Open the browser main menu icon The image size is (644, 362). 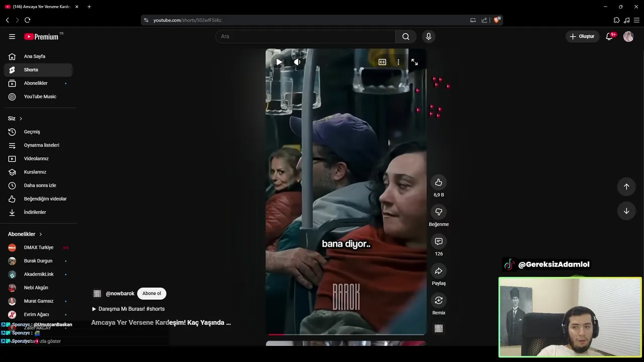pos(636,20)
